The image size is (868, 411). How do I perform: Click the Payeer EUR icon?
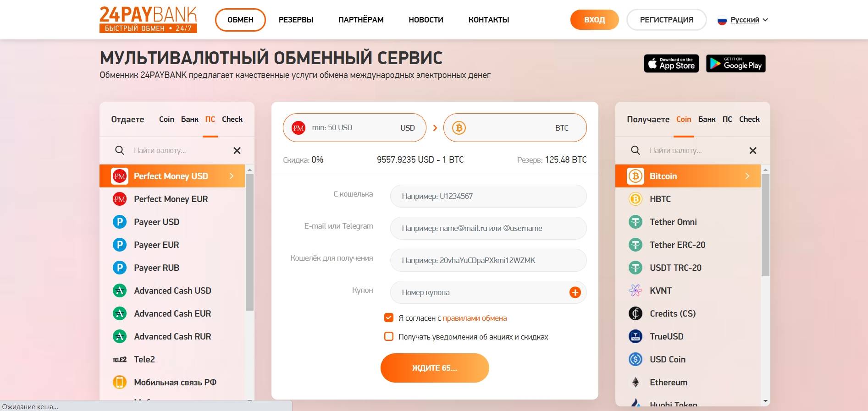click(x=120, y=245)
